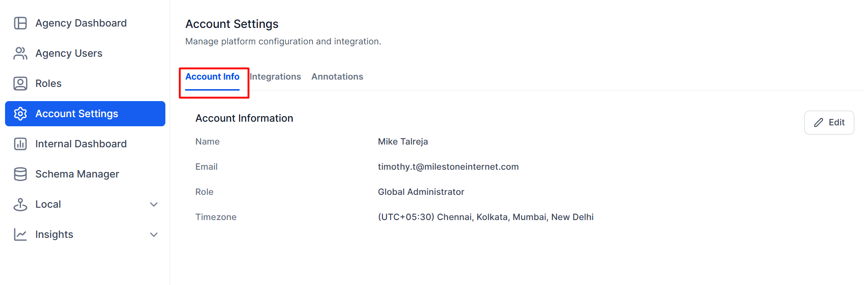Expand the Local menu chevron
The height and width of the screenshot is (285, 868).
click(x=154, y=204)
